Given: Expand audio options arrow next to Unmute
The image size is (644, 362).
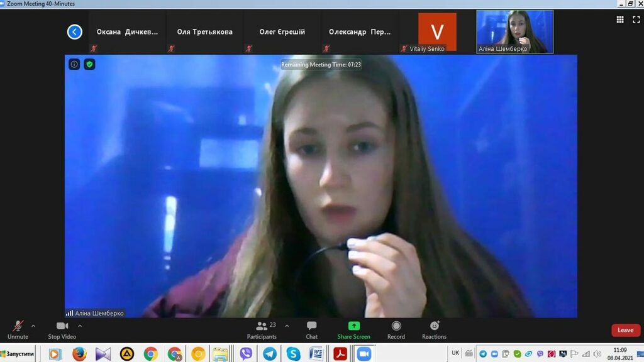Looking at the screenshot, I should [x=33, y=326].
